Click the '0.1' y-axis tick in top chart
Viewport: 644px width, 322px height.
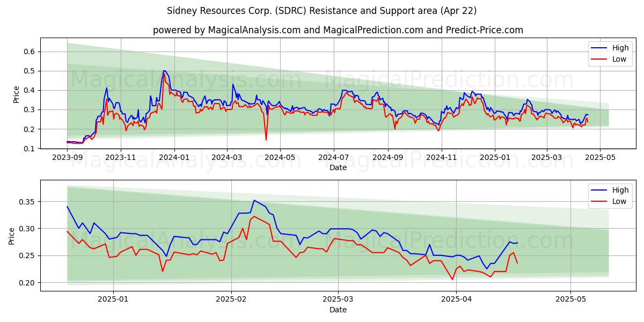click(x=29, y=149)
